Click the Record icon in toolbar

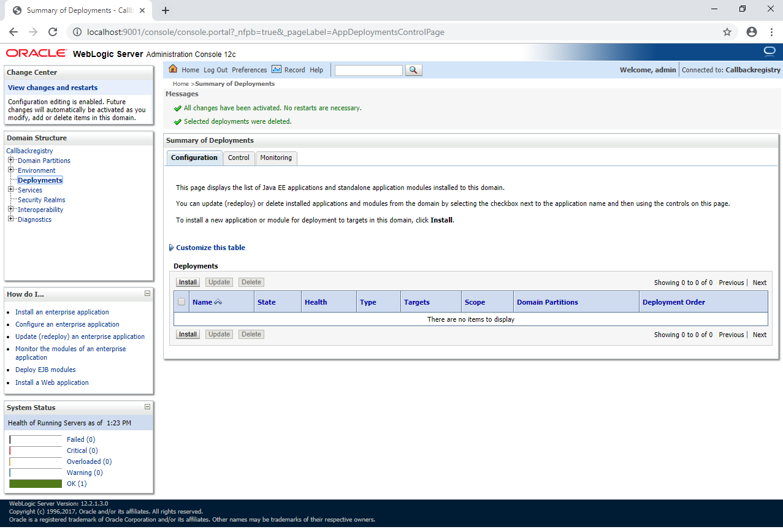point(277,69)
